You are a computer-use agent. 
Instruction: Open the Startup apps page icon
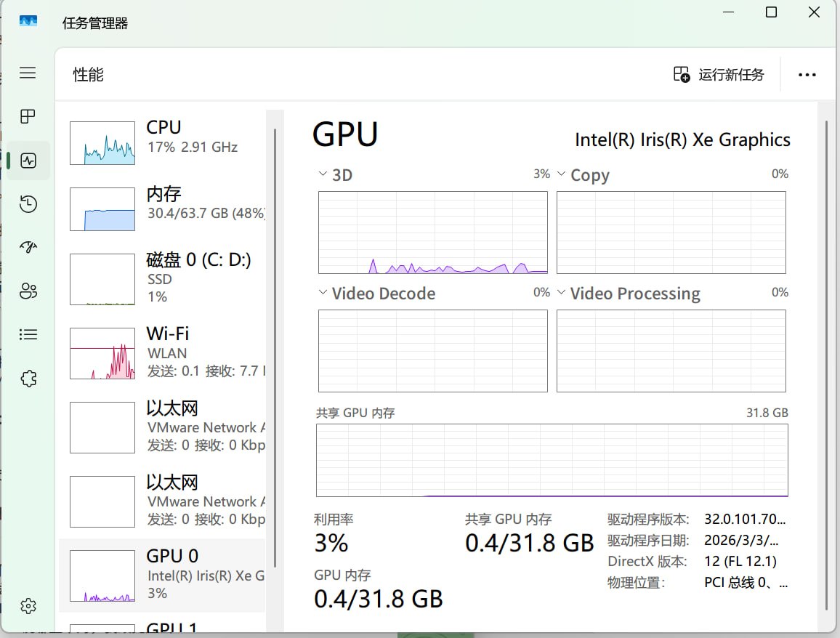click(x=28, y=247)
